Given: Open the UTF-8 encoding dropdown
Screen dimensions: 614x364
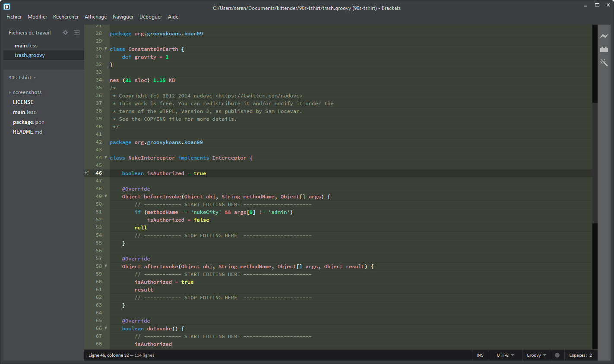Looking at the screenshot, I should [x=505, y=355].
